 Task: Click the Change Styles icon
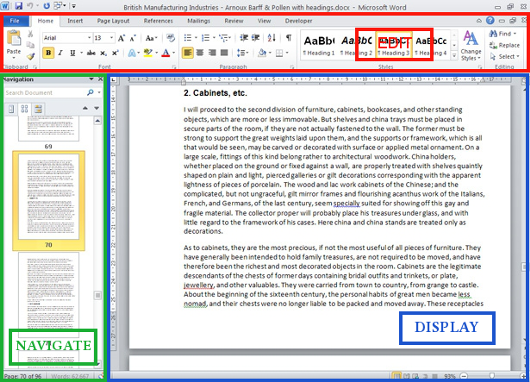tap(471, 46)
